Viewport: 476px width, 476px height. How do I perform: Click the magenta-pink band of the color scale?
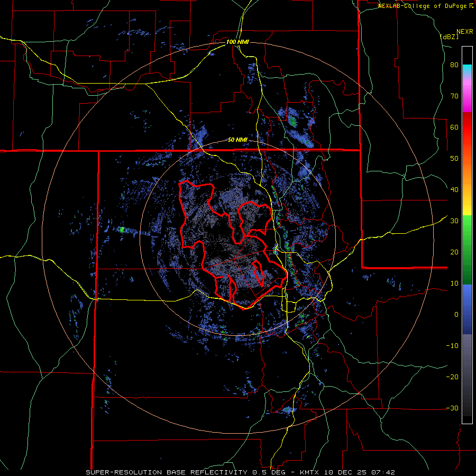[x=467, y=94]
